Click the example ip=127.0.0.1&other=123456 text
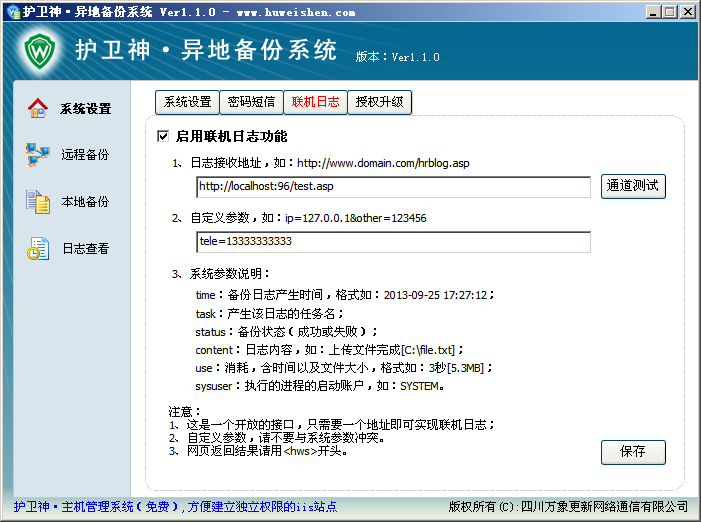Viewport: 701px width, 522px height. pyautogui.click(x=355, y=218)
